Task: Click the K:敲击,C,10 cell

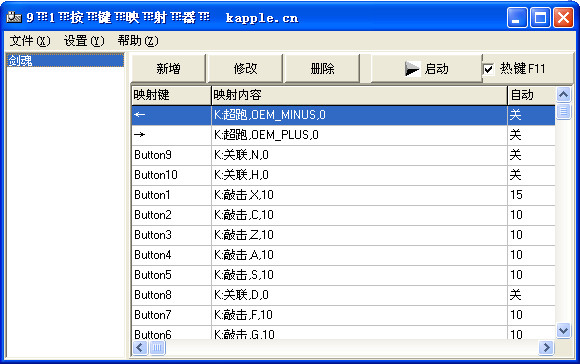Action: [359, 215]
